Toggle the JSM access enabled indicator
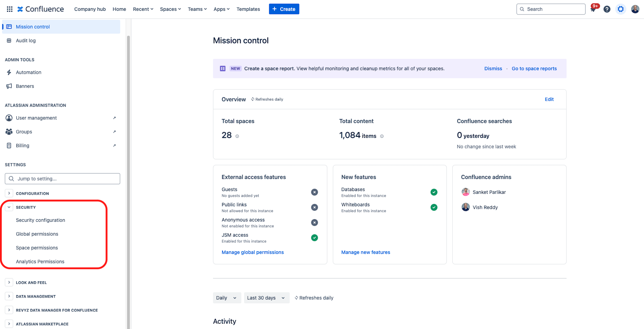This screenshot has height=329, width=644. (x=314, y=238)
